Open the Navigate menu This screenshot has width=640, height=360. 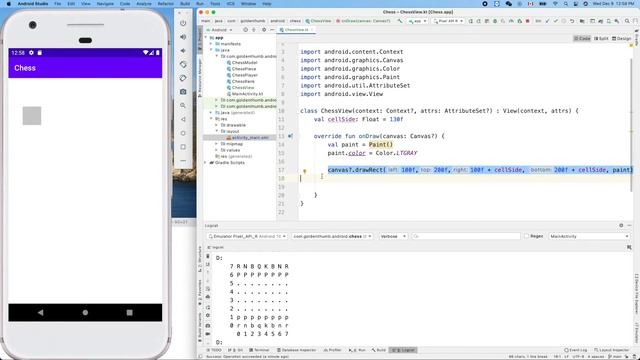point(105,4)
